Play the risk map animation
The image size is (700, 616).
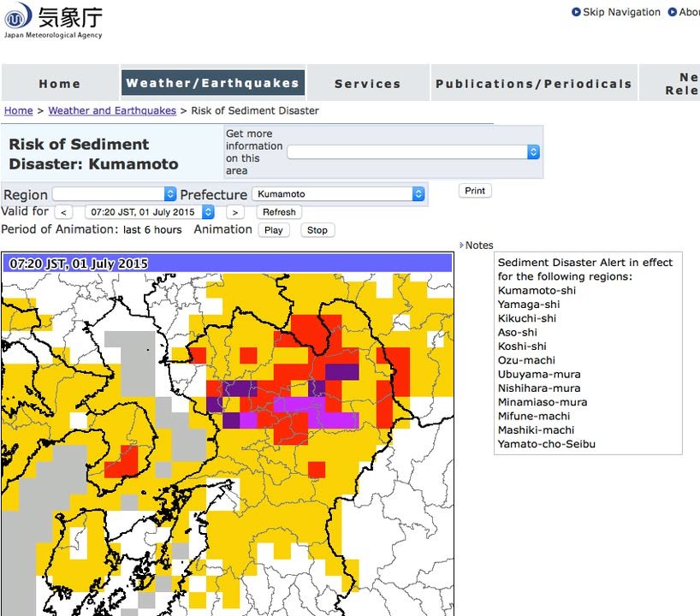tap(274, 230)
